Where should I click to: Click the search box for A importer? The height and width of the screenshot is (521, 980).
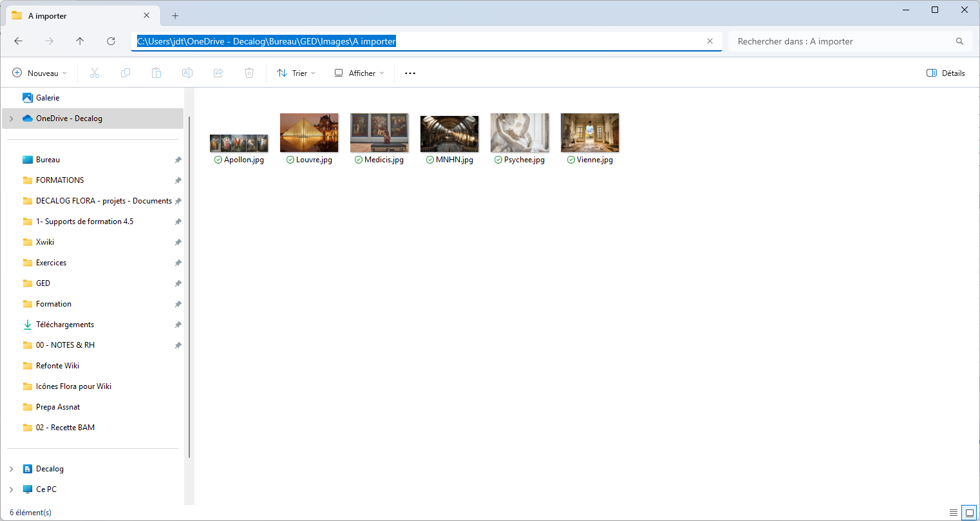(x=843, y=41)
